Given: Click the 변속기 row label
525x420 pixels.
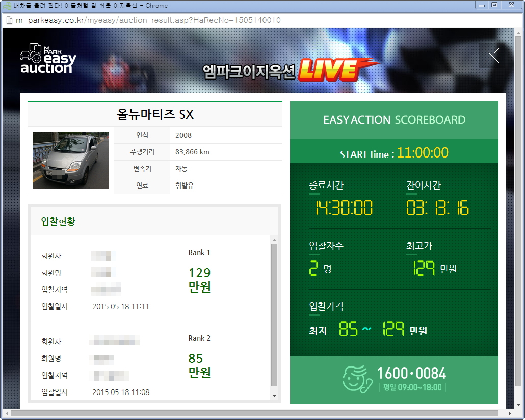Looking at the screenshot, I should 142,169.
